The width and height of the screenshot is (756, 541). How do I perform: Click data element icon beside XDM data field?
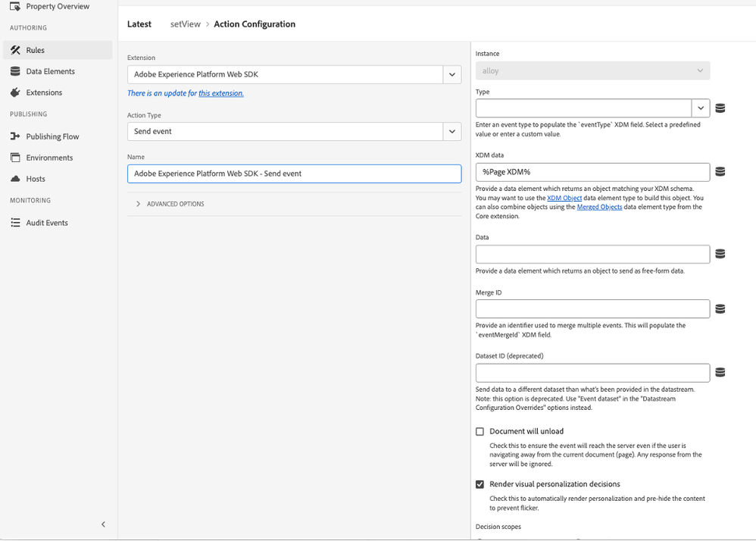coord(720,172)
